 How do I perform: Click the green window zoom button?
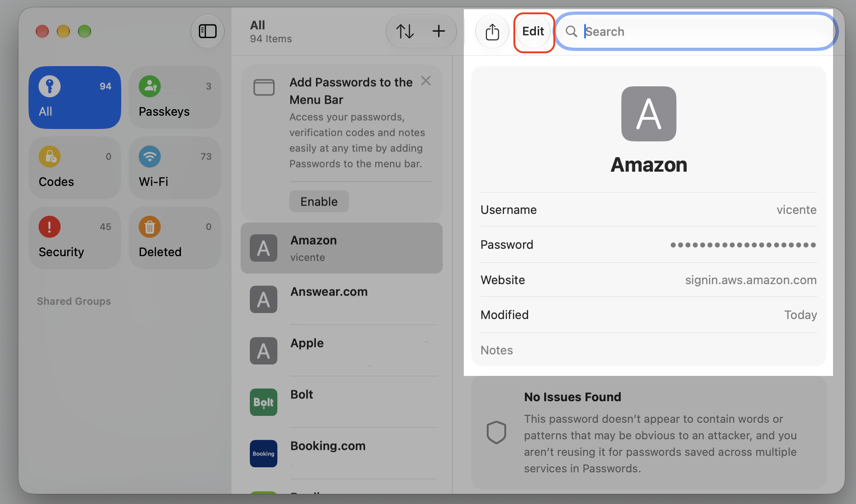click(84, 31)
